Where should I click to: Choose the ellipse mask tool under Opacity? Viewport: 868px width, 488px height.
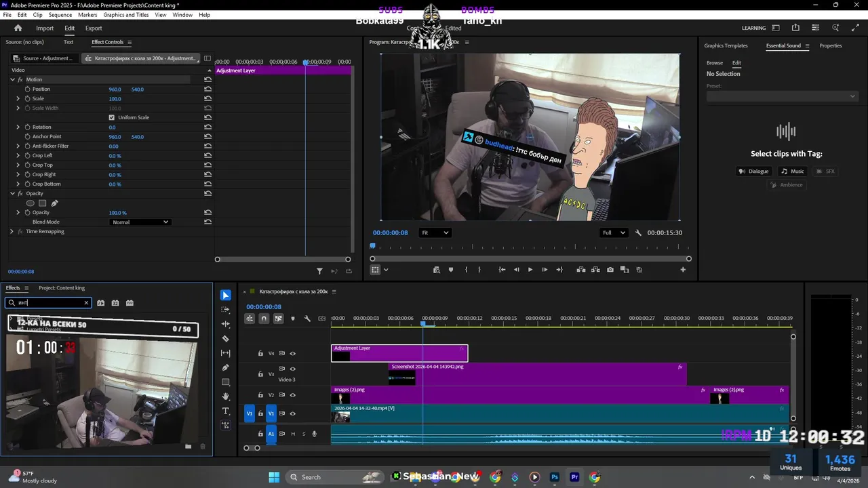pyautogui.click(x=30, y=203)
